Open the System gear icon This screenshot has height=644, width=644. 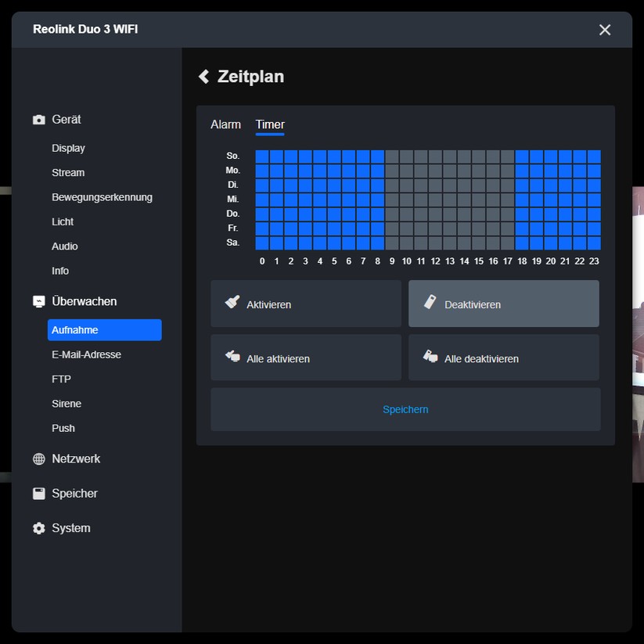pyautogui.click(x=38, y=528)
